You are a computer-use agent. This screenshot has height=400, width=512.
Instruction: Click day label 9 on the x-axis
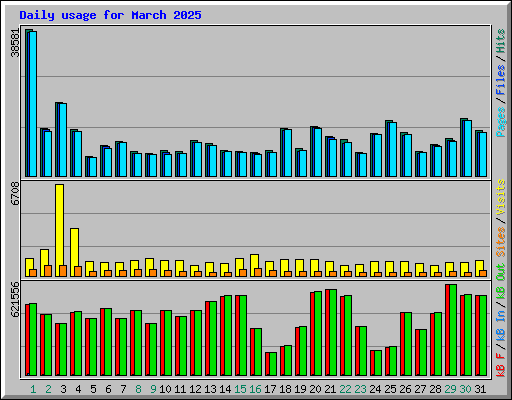153,389
